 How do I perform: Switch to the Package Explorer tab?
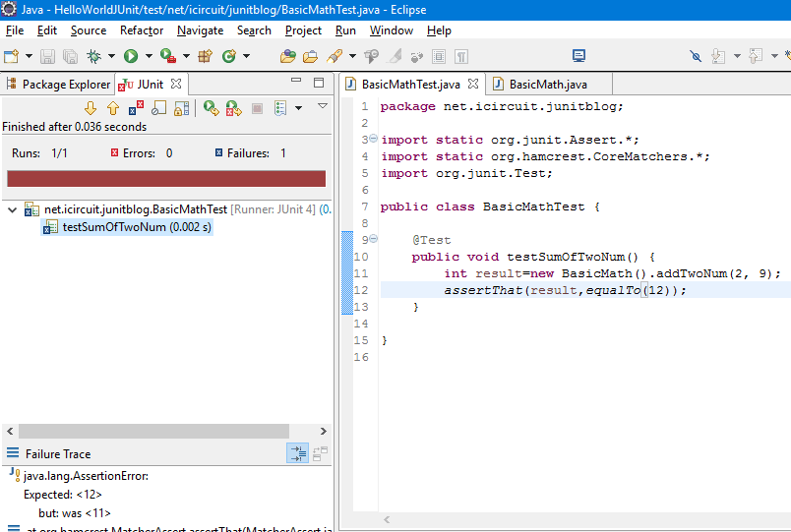point(58,85)
